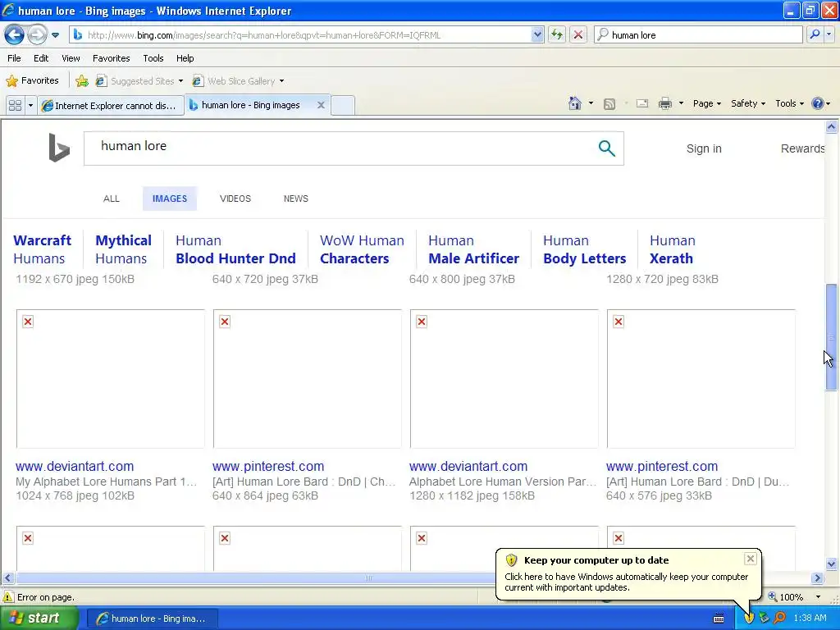Open the Tools menu in menu bar
840x630 pixels.
click(153, 58)
